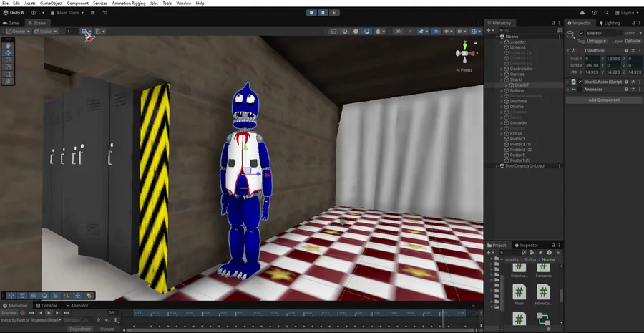Click the Preview button in Animation panel
The image size is (644, 333).
tap(9, 313)
